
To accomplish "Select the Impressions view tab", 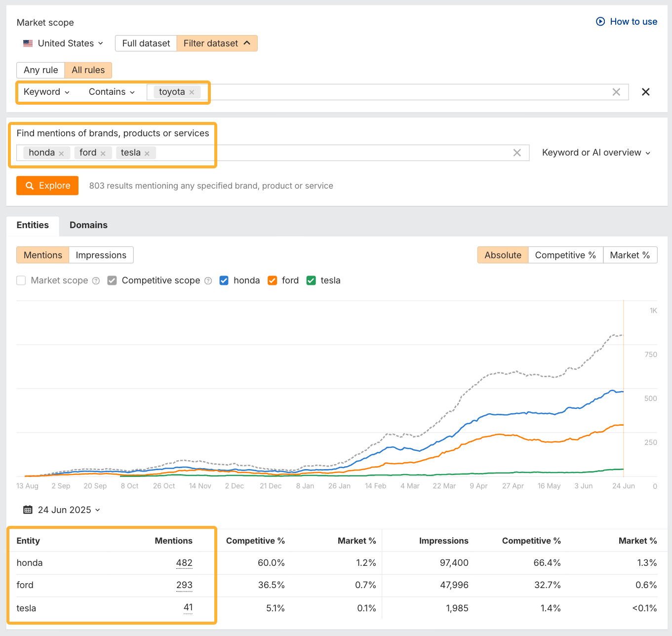I will click(x=101, y=255).
